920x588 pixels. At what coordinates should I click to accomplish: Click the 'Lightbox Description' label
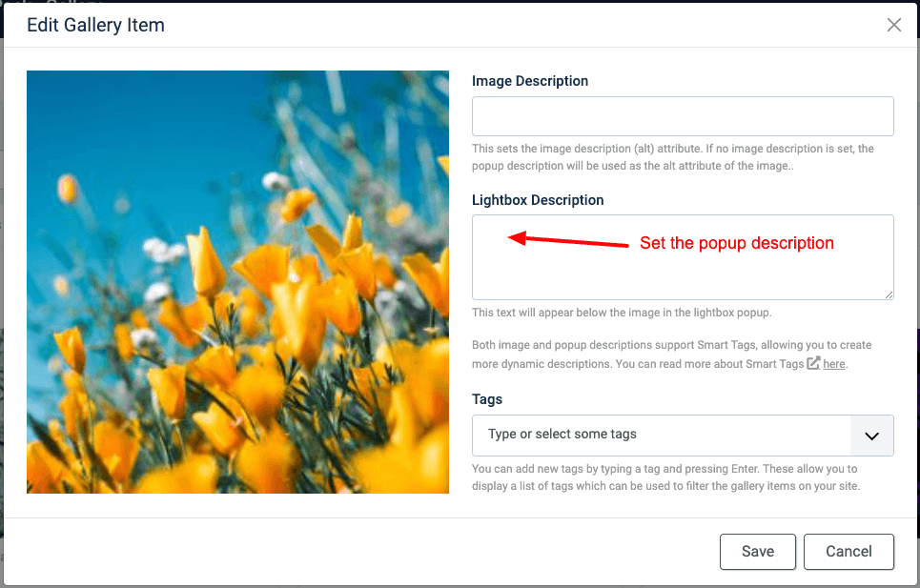coord(538,200)
